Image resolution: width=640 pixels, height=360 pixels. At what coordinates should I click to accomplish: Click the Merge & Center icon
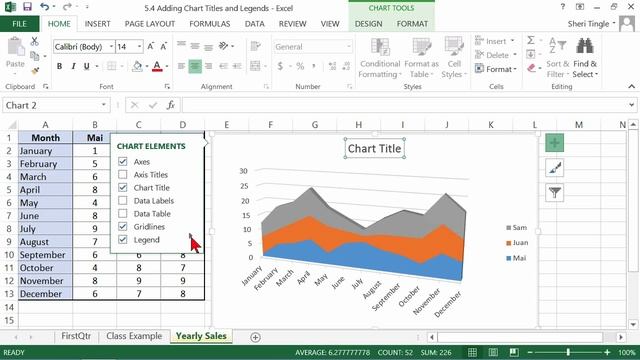point(255,66)
